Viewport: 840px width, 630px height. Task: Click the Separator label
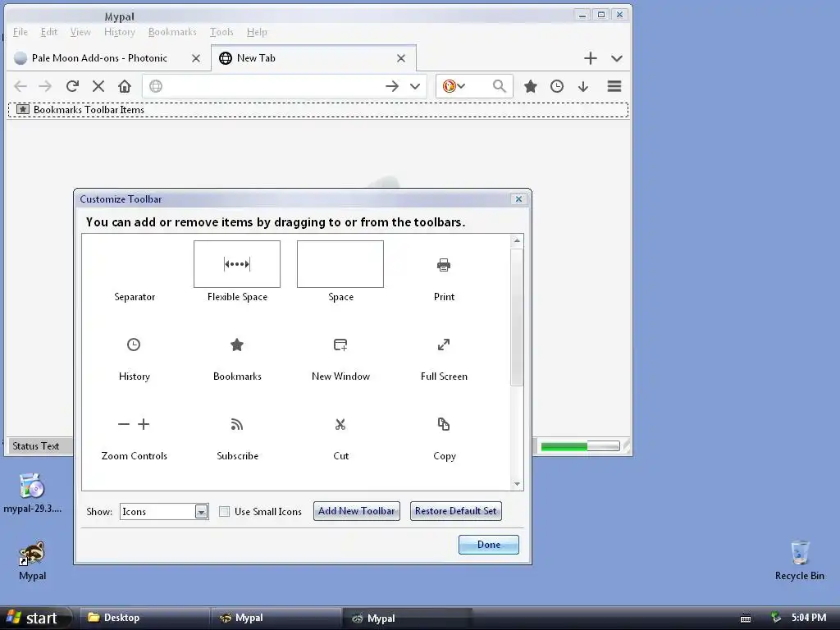pos(135,297)
